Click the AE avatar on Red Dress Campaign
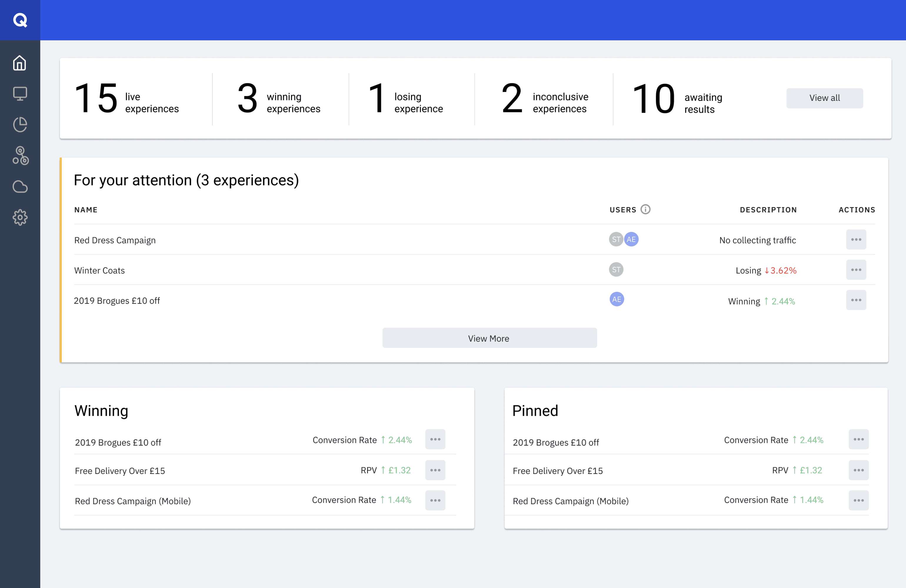 [631, 239]
